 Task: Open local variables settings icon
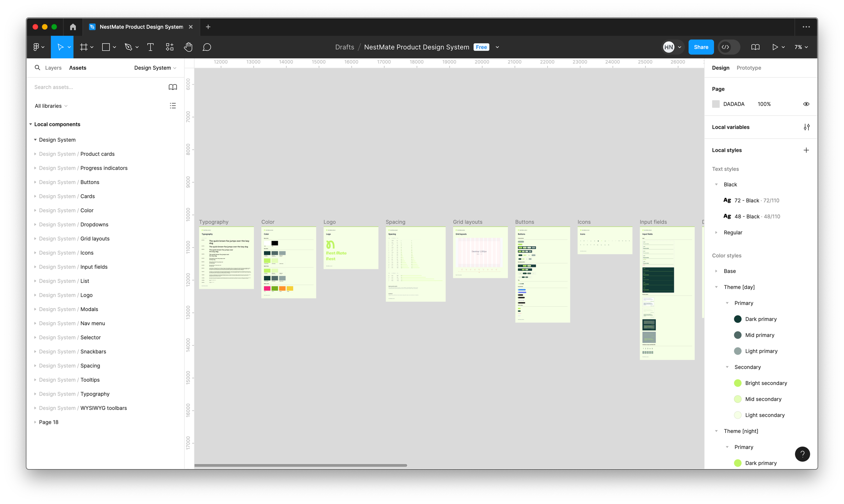click(806, 127)
